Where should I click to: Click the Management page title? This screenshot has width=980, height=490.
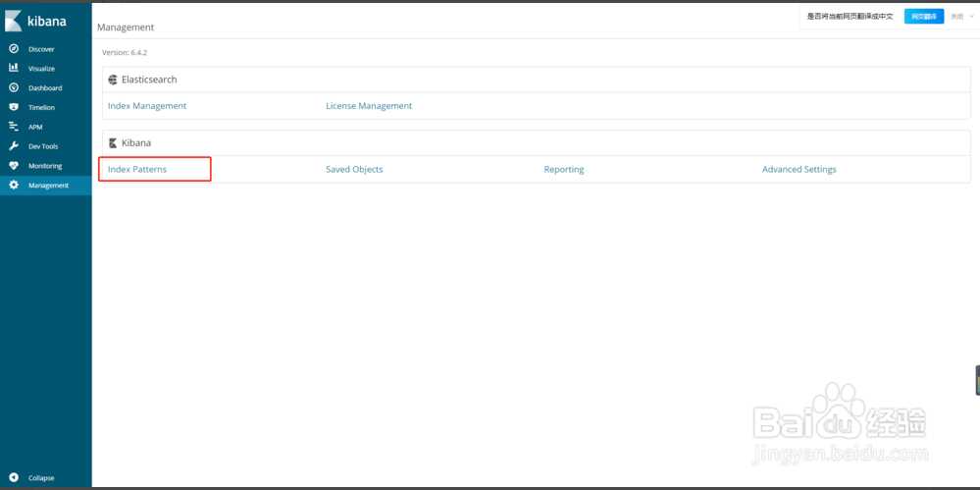(x=126, y=27)
